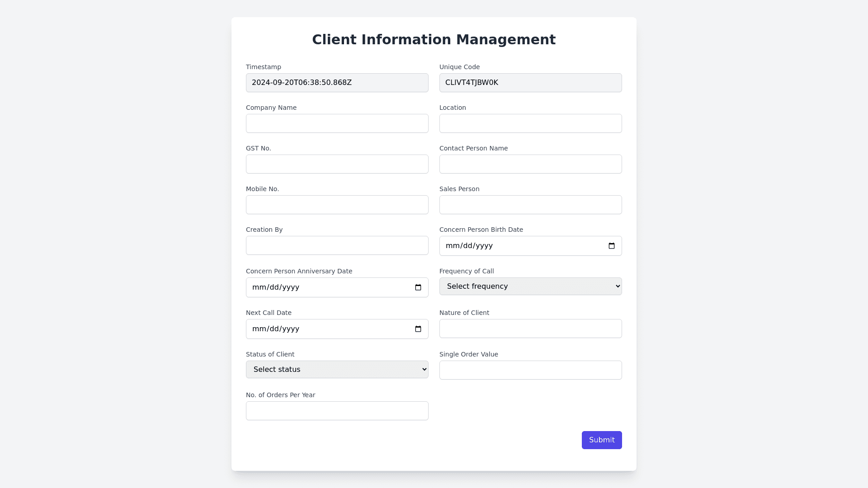
Task: Select the Contact Person Name field
Action: pos(530,164)
